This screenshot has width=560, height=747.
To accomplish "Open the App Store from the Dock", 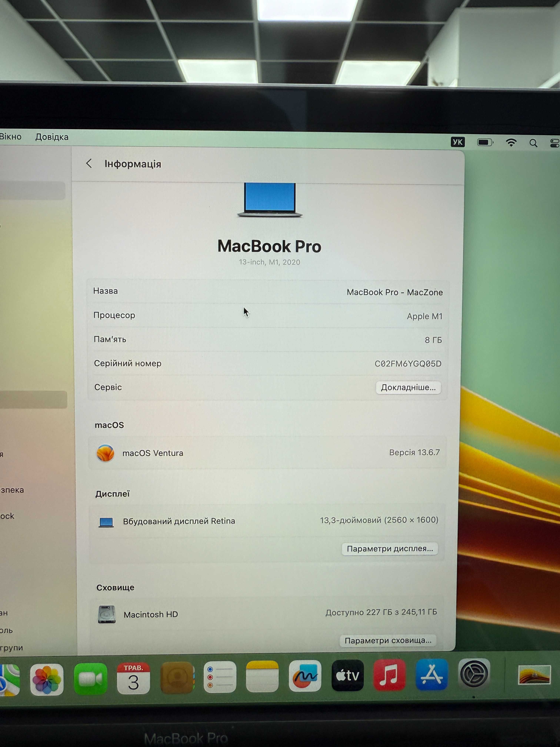I will point(432,674).
